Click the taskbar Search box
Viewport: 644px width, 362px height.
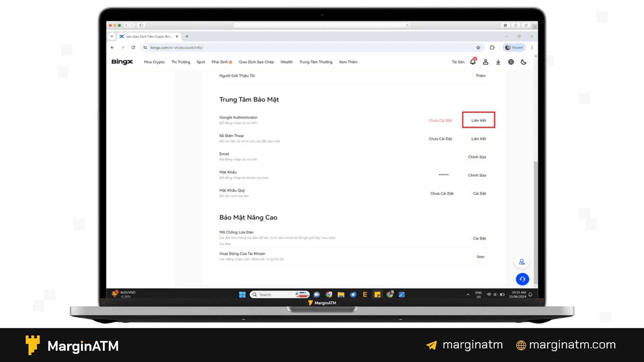[x=279, y=294]
